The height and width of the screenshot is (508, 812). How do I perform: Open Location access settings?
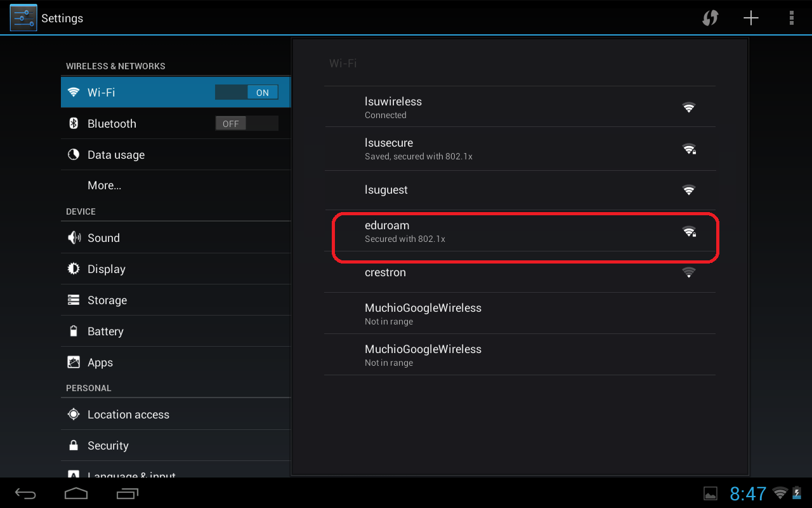coord(176,414)
